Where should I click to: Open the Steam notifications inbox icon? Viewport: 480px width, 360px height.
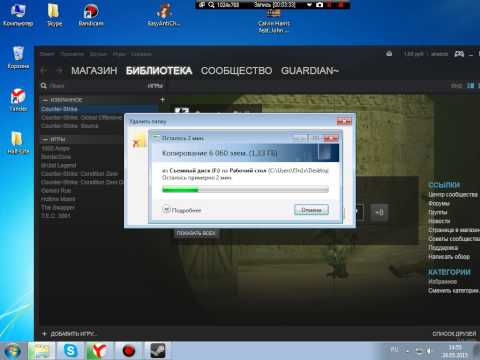pos(389,53)
